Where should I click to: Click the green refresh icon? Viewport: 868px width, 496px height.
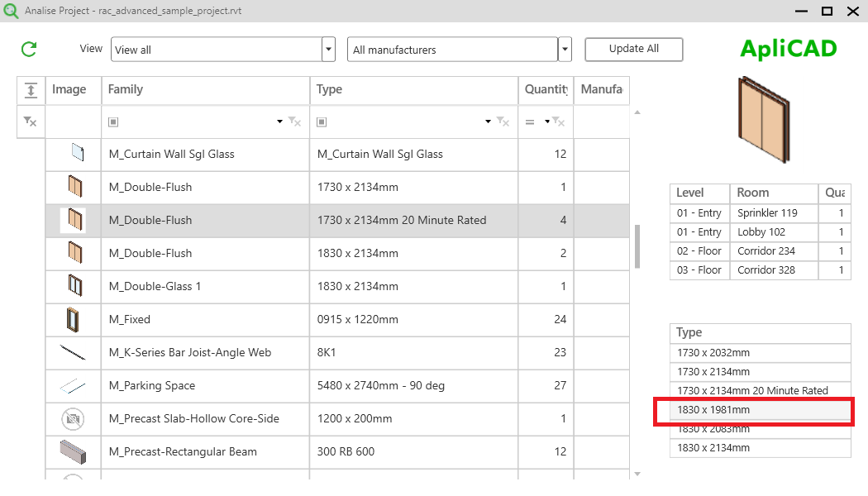pyautogui.click(x=28, y=49)
